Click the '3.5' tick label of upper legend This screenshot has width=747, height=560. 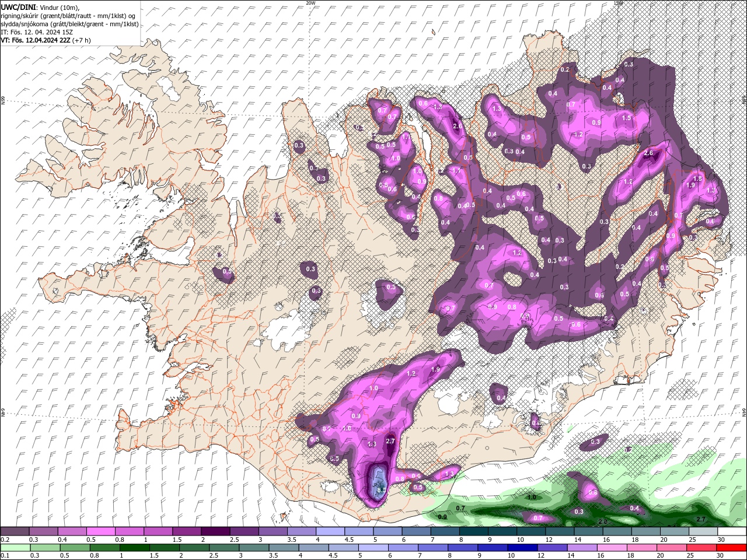291,540
